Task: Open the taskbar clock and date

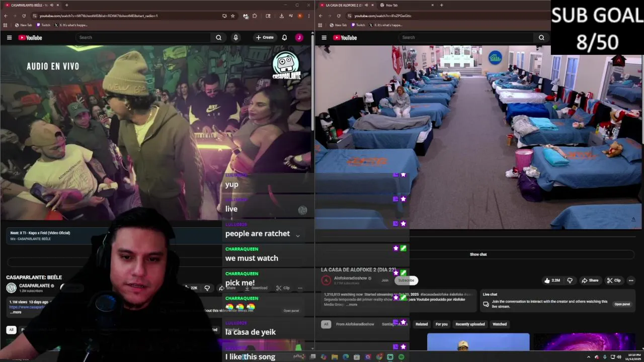Action: pos(633,357)
